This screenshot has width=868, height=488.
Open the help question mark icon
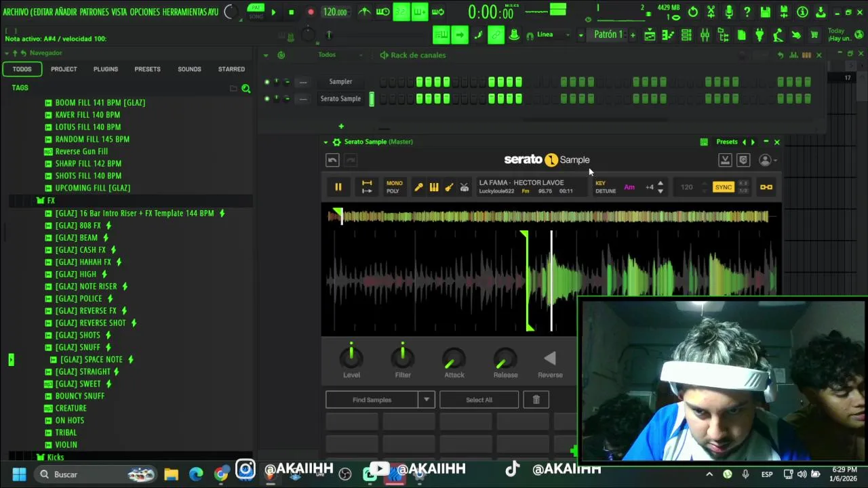747,12
